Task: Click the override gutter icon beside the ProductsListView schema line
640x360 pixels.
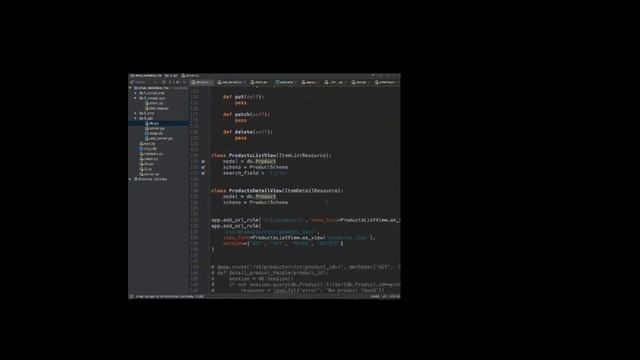Action: (203, 167)
